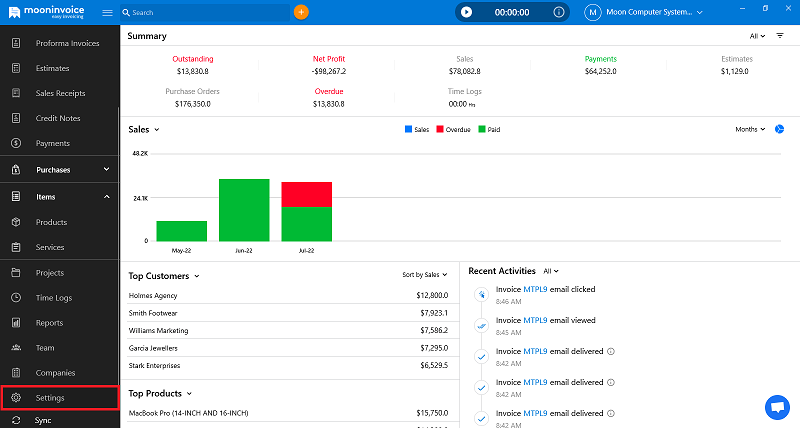The height and width of the screenshot is (428, 800).
Task: Go to Reports menu item
Action: point(49,323)
